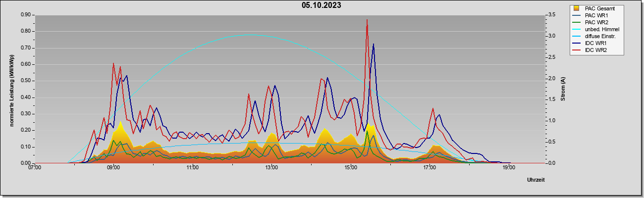
Task: Click the normierte Leistung (kW/kWp) axis label
Action: (11, 89)
